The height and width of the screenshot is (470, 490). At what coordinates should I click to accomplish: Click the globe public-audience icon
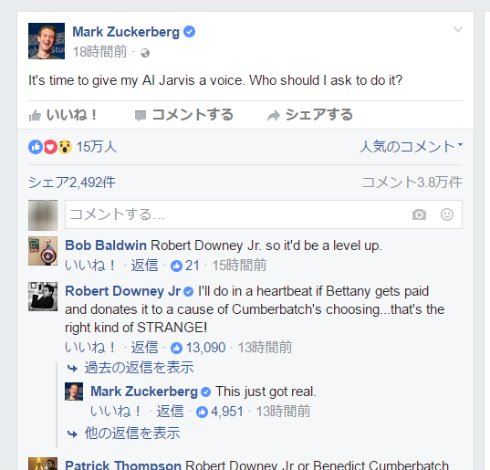point(145,53)
